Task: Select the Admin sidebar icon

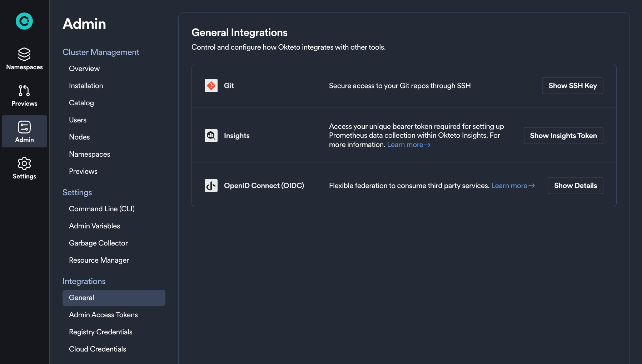Action: pos(24,132)
